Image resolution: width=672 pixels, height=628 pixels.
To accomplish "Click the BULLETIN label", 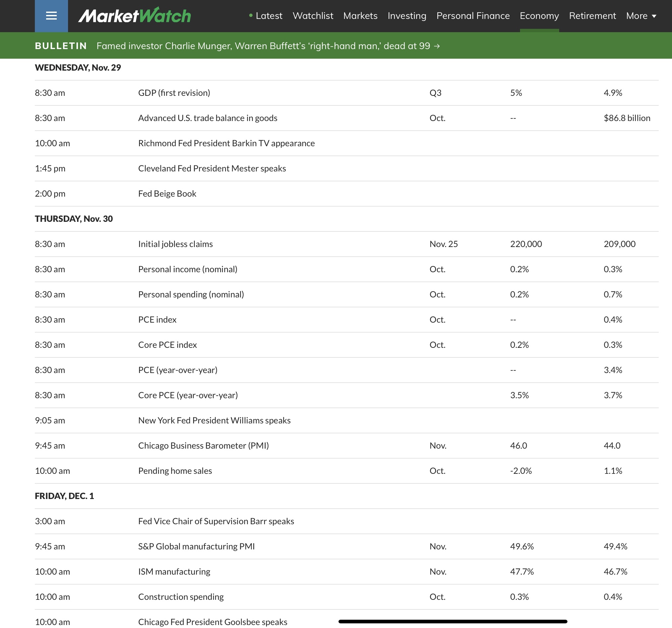I will [x=61, y=46].
